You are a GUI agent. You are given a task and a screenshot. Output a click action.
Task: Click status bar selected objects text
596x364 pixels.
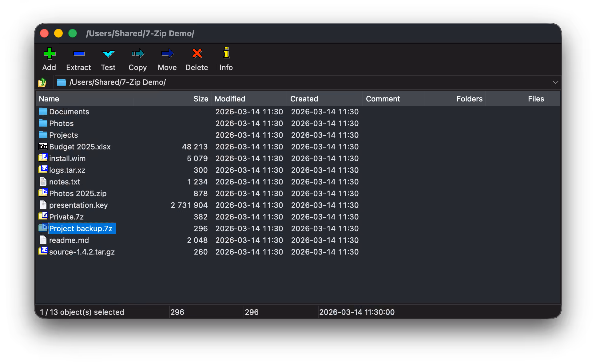click(x=82, y=312)
